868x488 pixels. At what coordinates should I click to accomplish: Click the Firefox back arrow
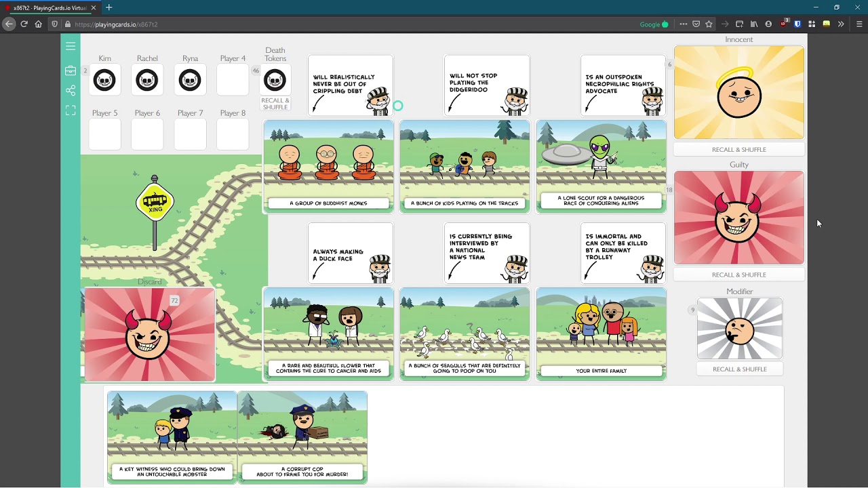(9, 24)
